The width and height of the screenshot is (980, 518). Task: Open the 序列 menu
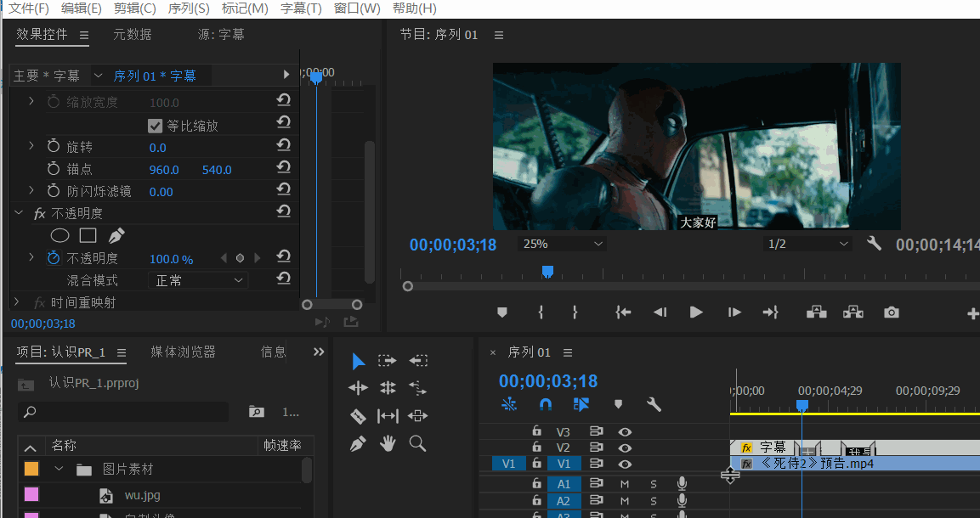pyautogui.click(x=189, y=8)
